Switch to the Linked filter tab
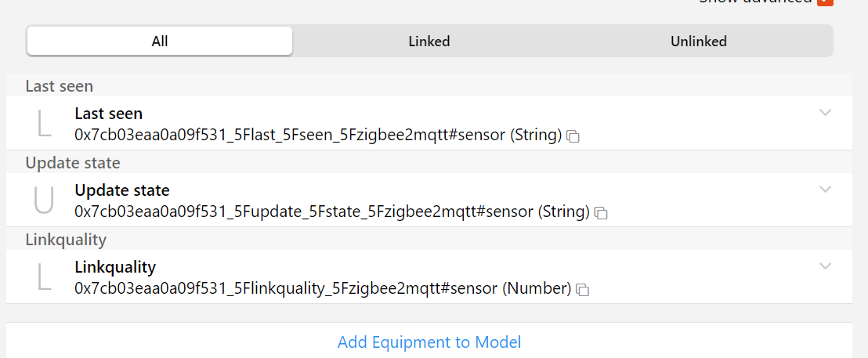Viewport: 868px width, 358px height. [429, 42]
